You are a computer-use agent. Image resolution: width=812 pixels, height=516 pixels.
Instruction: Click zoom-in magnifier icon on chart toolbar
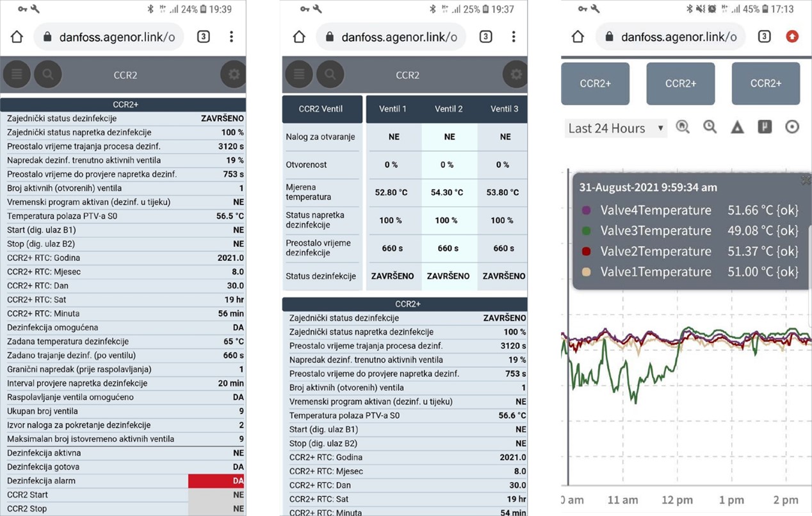coord(683,127)
